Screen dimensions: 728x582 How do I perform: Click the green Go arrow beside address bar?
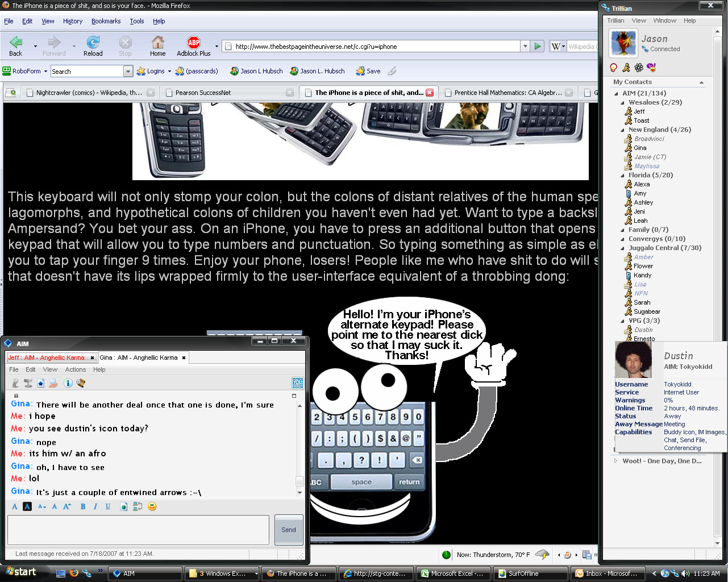(x=538, y=47)
